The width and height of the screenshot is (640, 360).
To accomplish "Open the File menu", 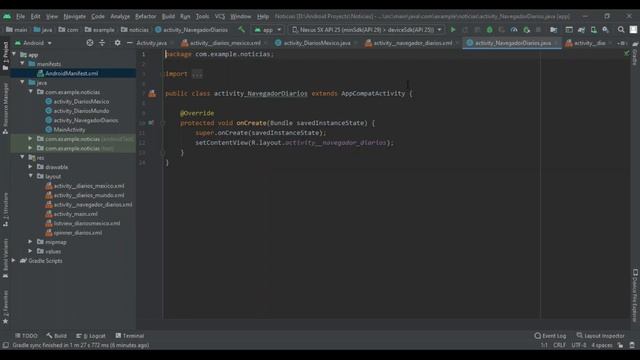I will [20, 16].
